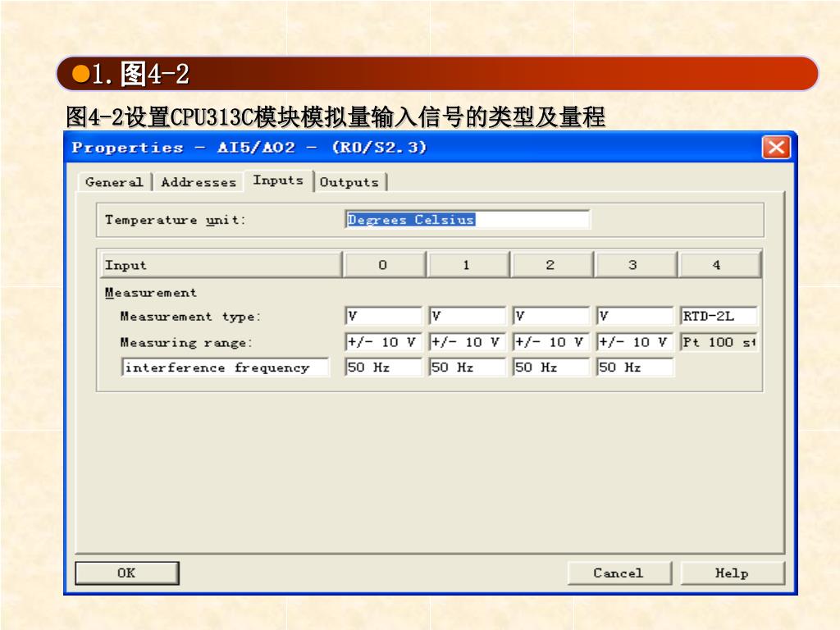Open 50 Hz frequency for channel 0

[x=384, y=367]
